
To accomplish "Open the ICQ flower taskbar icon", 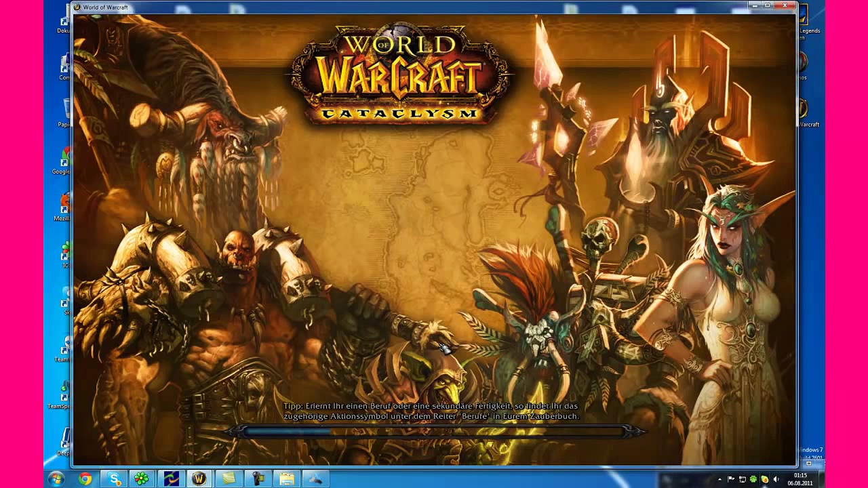I will [142, 479].
